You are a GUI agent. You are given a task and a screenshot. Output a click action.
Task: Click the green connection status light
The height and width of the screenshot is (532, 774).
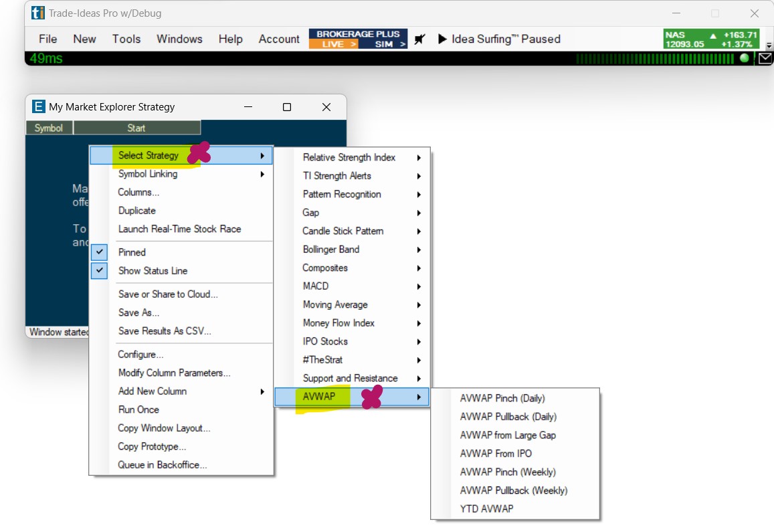[x=745, y=59]
